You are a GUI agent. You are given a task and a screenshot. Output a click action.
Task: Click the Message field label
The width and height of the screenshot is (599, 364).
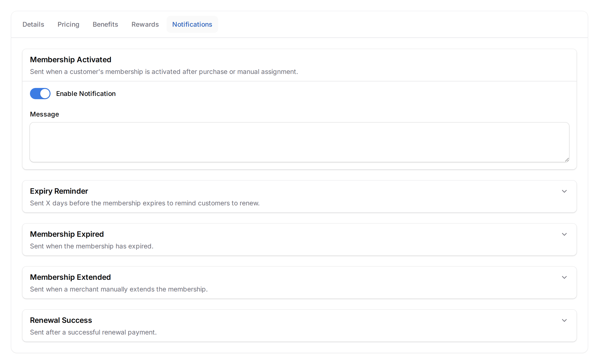pyautogui.click(x=44, y=114)
